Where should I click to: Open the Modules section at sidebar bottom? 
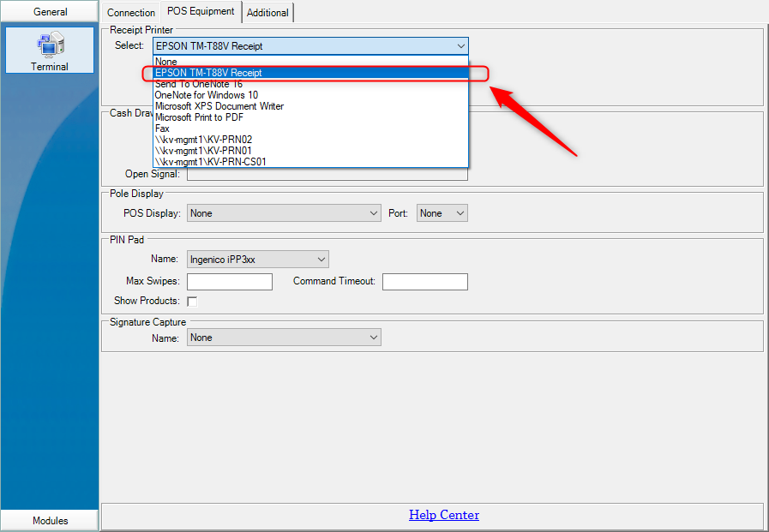point(50,520)
